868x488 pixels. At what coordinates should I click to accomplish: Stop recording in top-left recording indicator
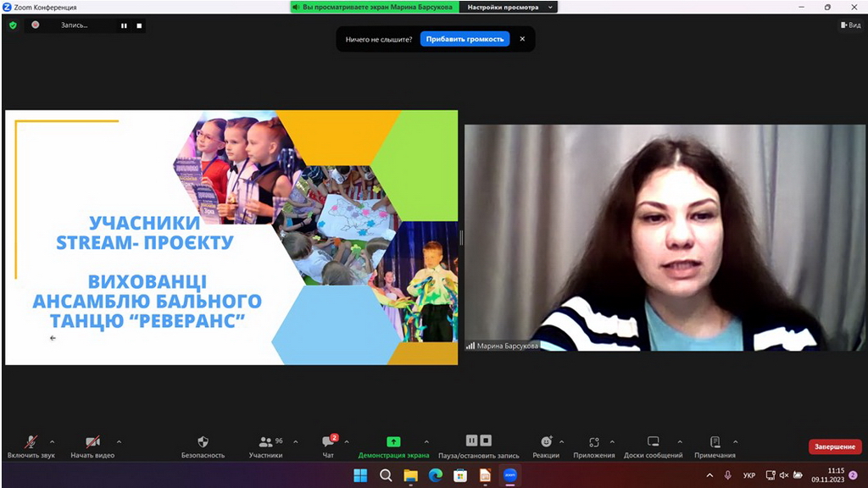[139, 25]
